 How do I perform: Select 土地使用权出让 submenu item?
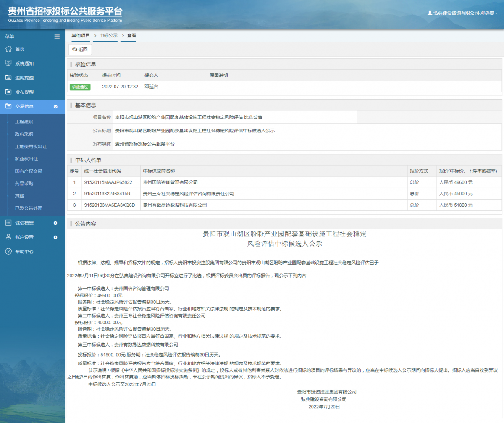tap(31, 147)
